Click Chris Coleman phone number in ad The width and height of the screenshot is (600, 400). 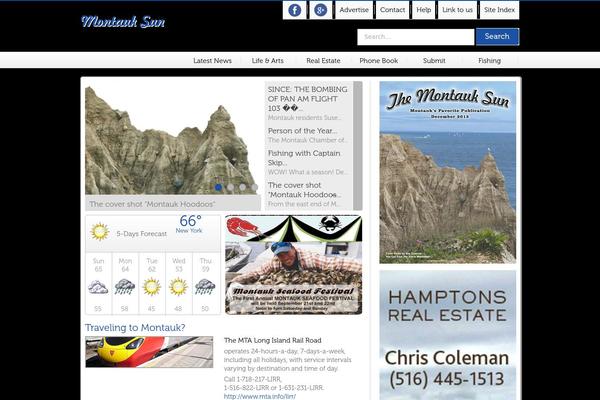click(447, 379)
